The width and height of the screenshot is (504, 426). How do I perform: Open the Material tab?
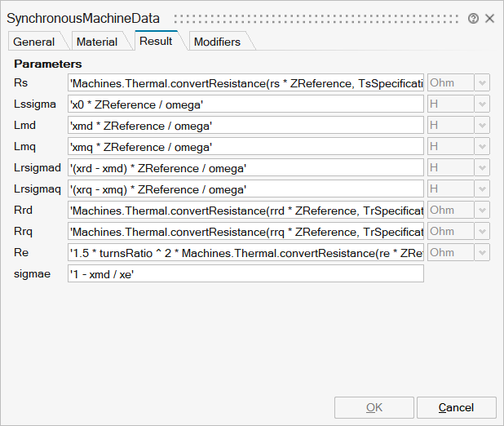click(x=96, y=42)
